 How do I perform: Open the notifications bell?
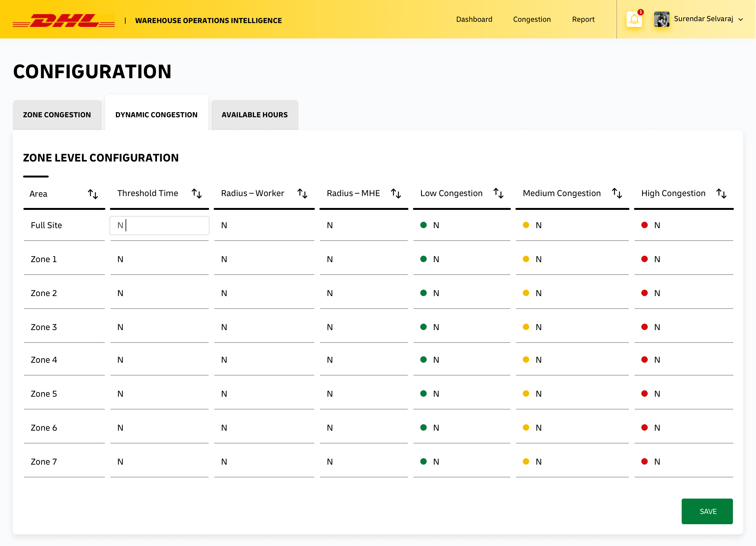pyautogui.click(x=634, y=20)
